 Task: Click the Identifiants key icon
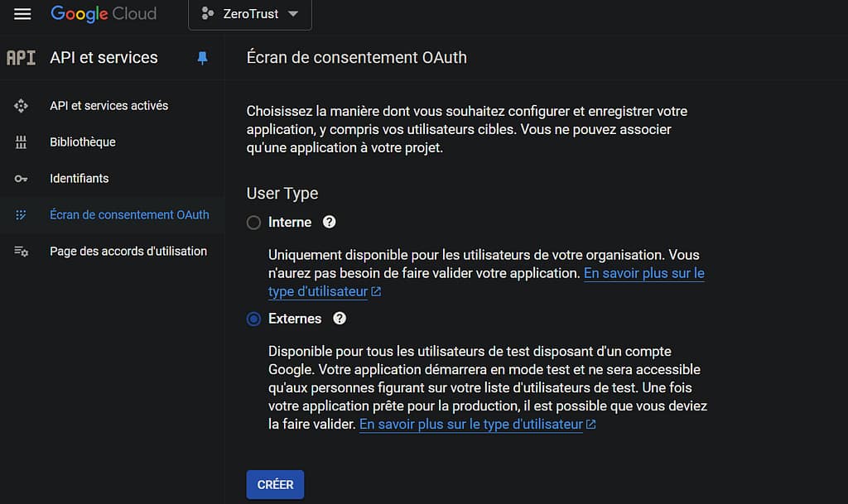[x=22, y=179]
